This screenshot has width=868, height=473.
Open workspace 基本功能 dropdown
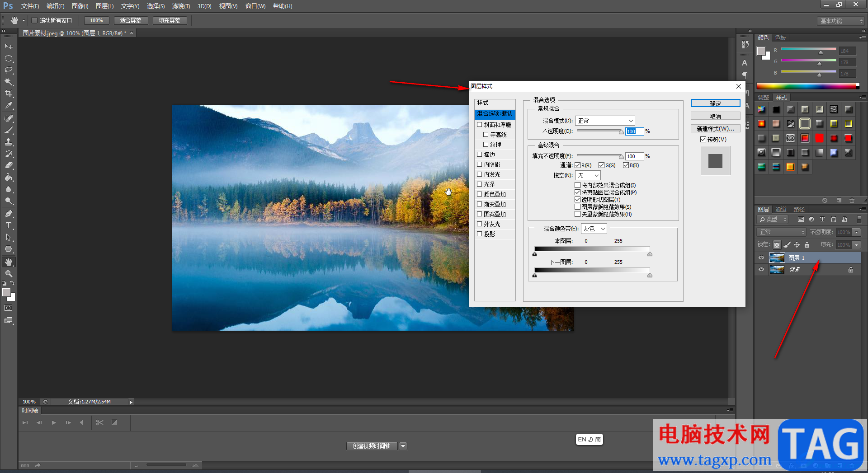point(841,21)
